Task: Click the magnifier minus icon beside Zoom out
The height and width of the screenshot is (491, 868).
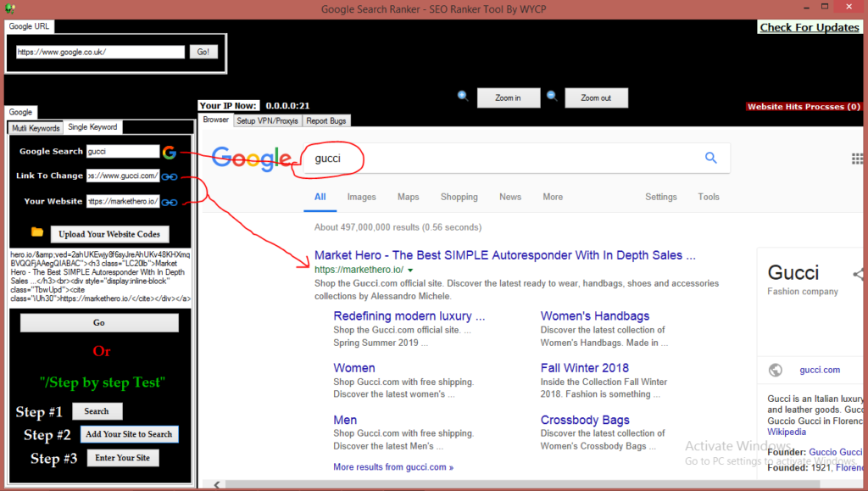Action: pyautogui.click(x=552, y=97)
